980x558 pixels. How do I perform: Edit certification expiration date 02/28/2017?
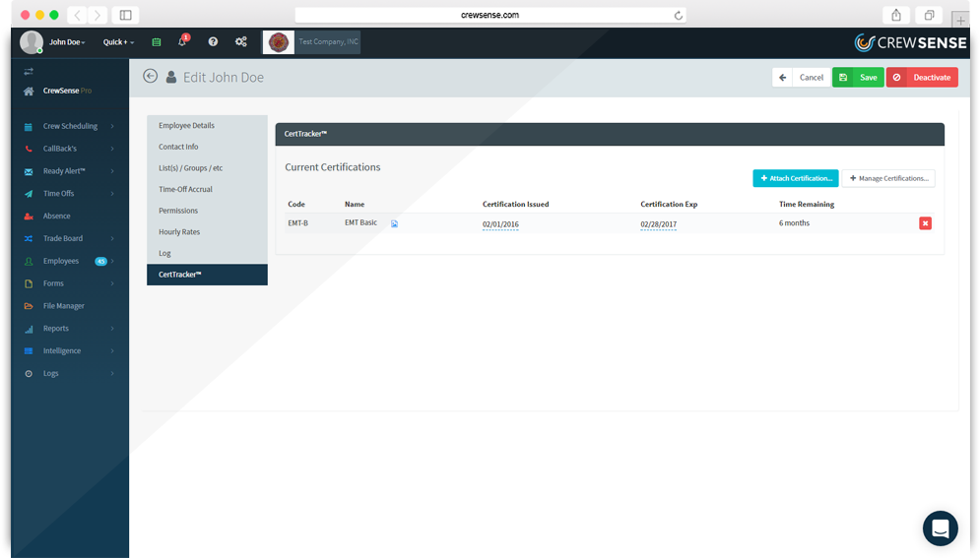tap(658, 224)
